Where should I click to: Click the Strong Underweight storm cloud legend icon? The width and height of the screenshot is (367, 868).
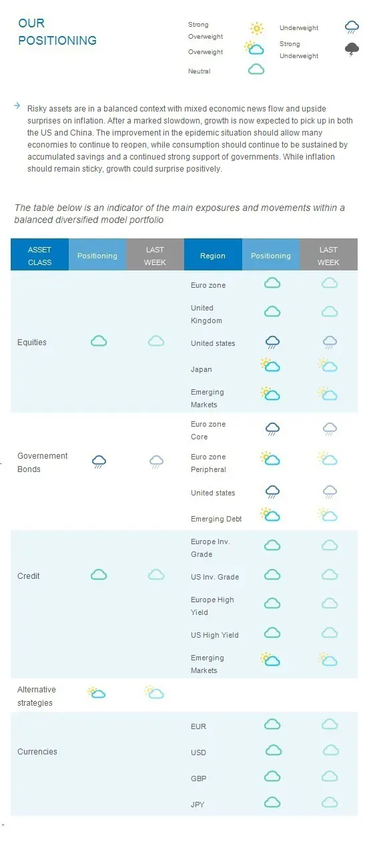coord(352,49)
